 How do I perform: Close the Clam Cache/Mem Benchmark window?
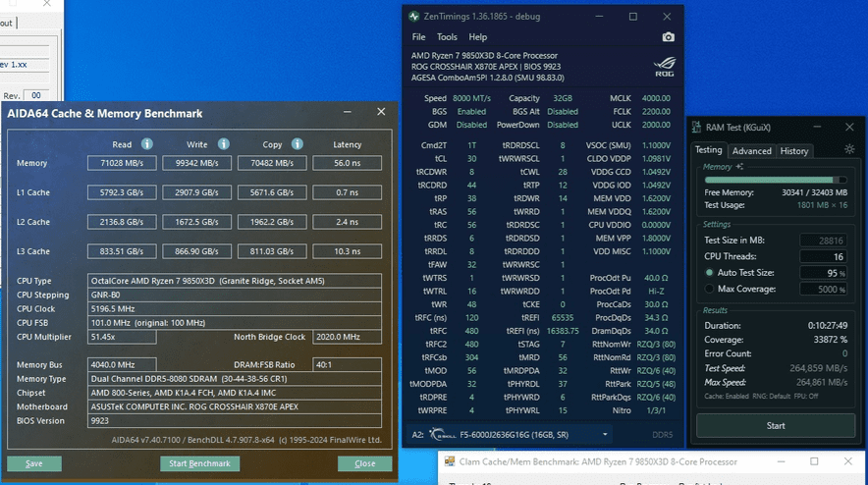(x=848, y=461)
